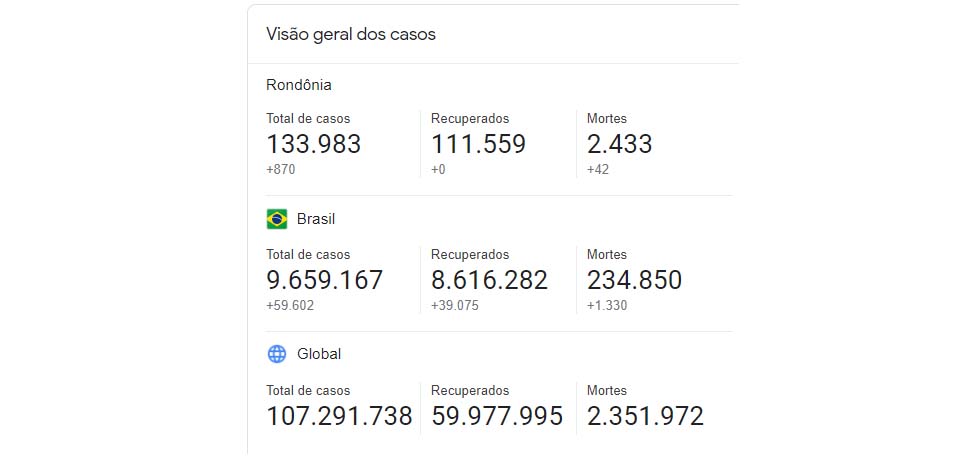The image size is (960, 456).
Task: Click the Global section label
Action: pyautogui.click(x=319, y=354)
